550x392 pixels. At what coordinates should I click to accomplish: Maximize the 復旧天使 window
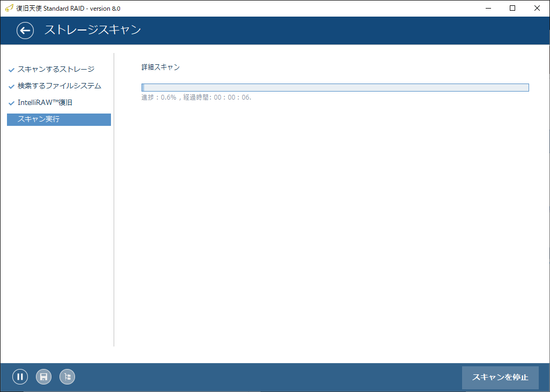[512, 8]
